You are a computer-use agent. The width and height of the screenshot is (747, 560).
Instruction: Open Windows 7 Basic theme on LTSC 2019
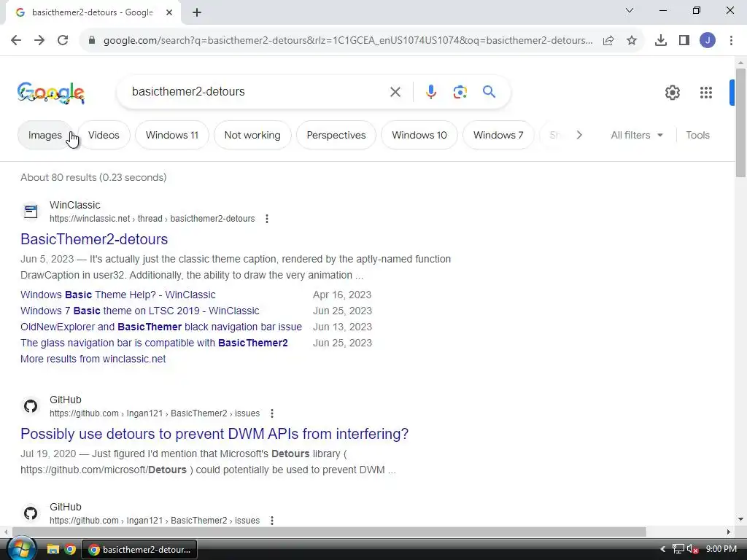140,311
